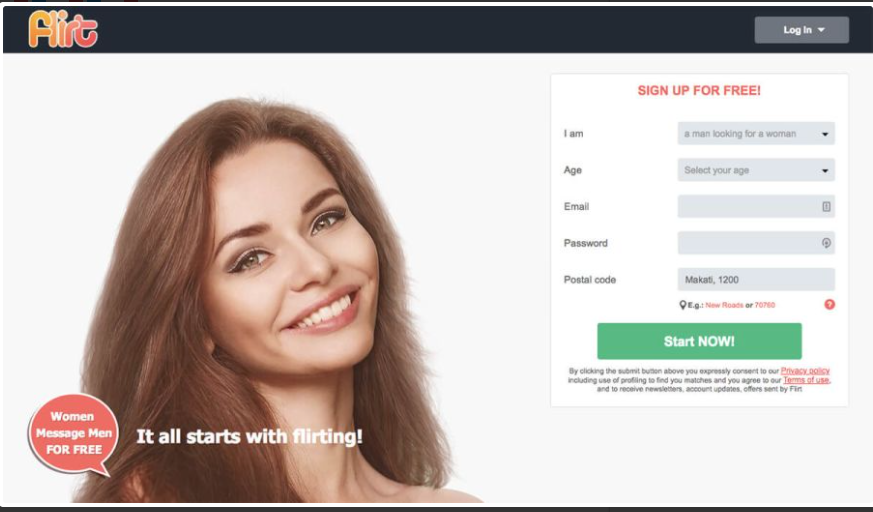Click the Women Message Men FOR FREE bubble
The width and height of the screenshot is (873, 512).
[x=73, y=435]
